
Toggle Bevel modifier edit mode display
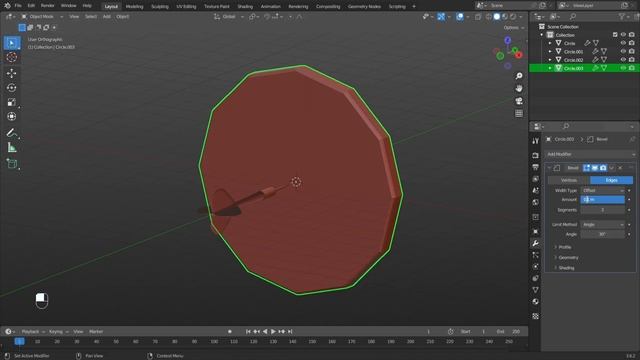coord(587,168)
